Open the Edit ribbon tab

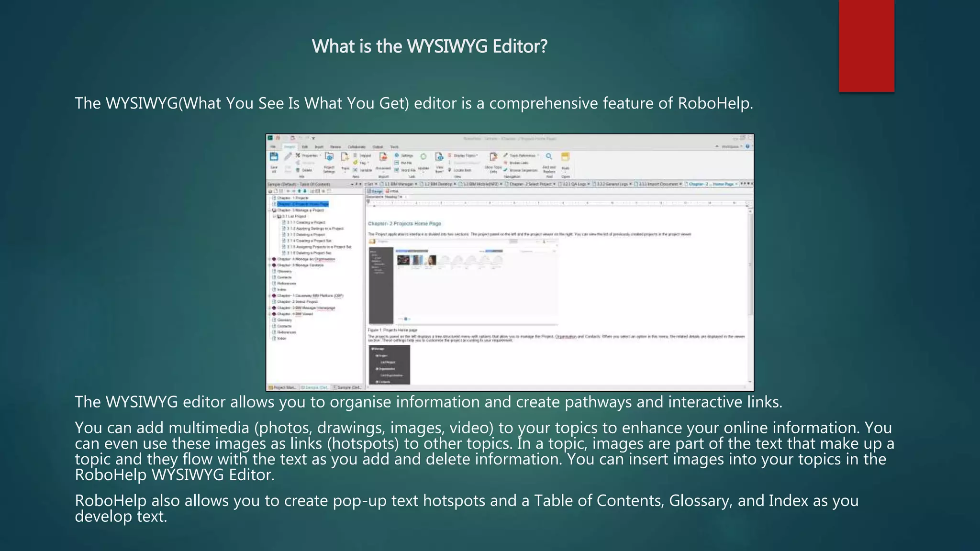coord(304,147)
